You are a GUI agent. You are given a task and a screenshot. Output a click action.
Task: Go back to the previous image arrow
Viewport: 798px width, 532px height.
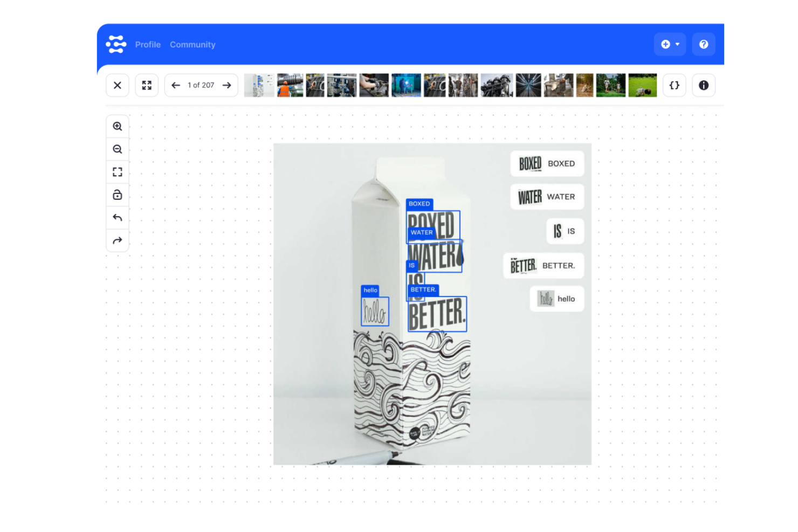(x=176, y=85)
